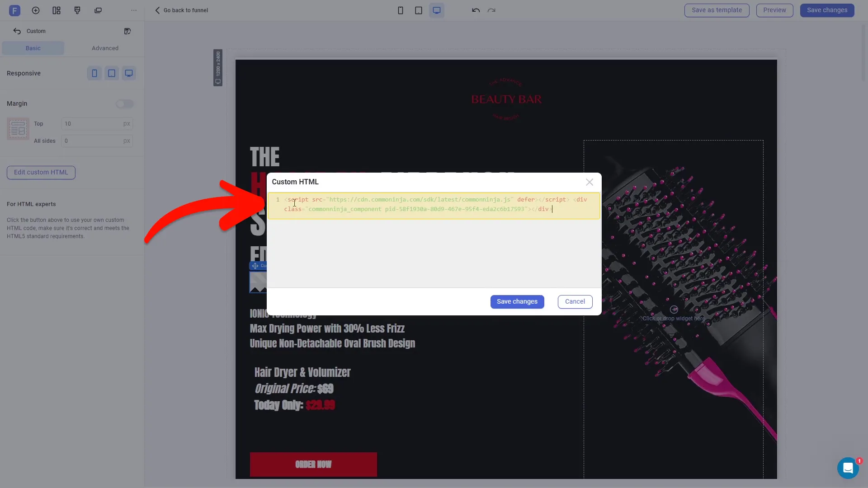The height and width of the screenshot is (488, 868).
Task: Open the add widget plus icon
Action: click(x=36, y=10)
